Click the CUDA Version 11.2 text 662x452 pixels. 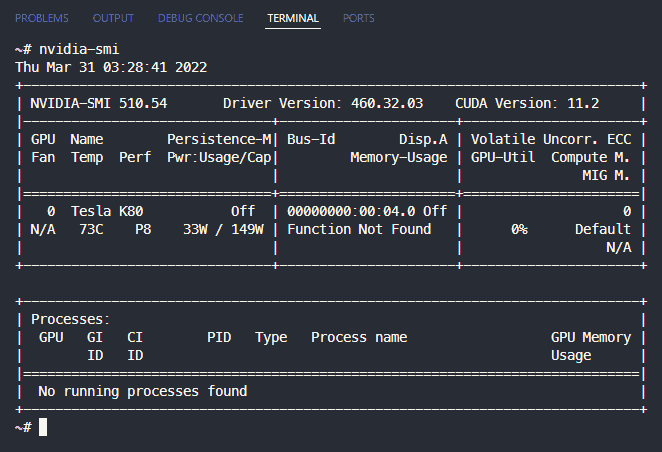547,103
